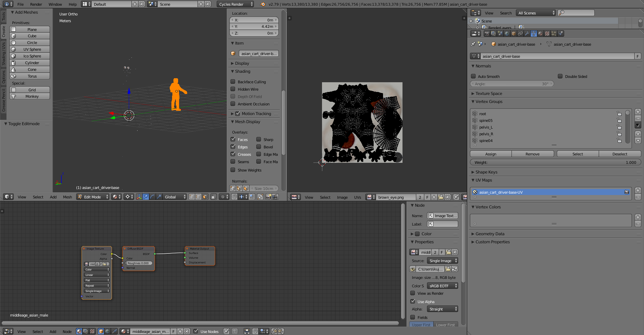Click the Weight slider

click(x=555, y=162)
